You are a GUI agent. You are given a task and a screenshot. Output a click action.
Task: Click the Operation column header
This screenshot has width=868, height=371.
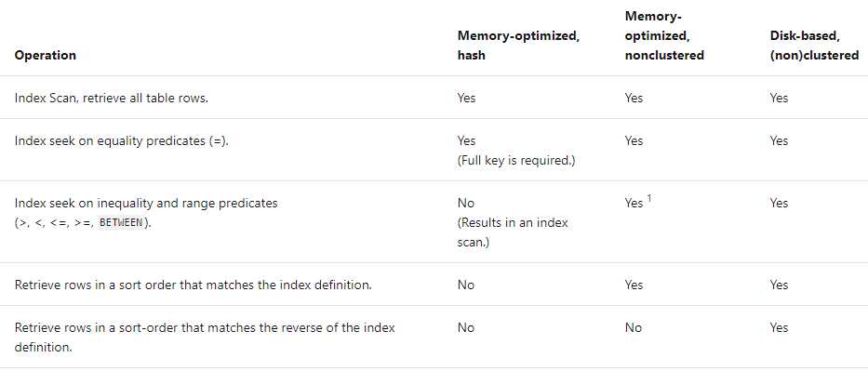46,55
